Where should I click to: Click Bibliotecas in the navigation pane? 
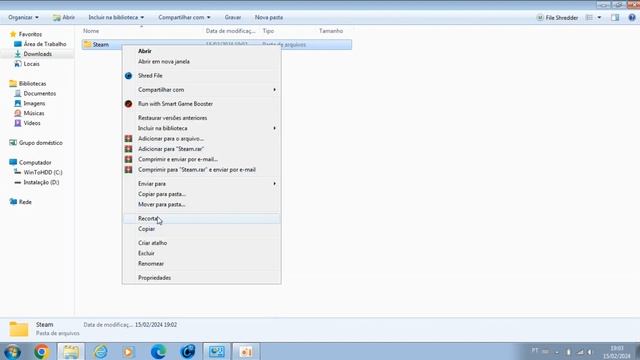[x=28, y=84]
